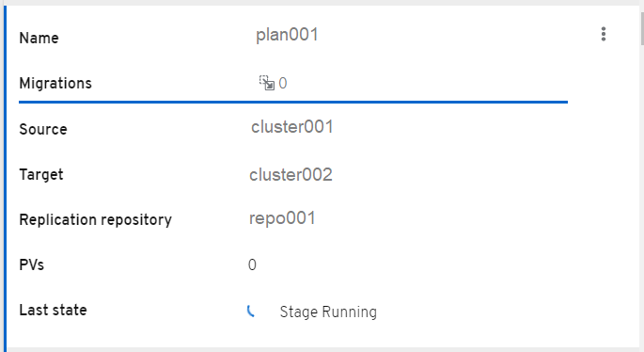Click the Replication repository label
Image resolution: width=644 pixels, height=352 pixels.
coord(95,220)
